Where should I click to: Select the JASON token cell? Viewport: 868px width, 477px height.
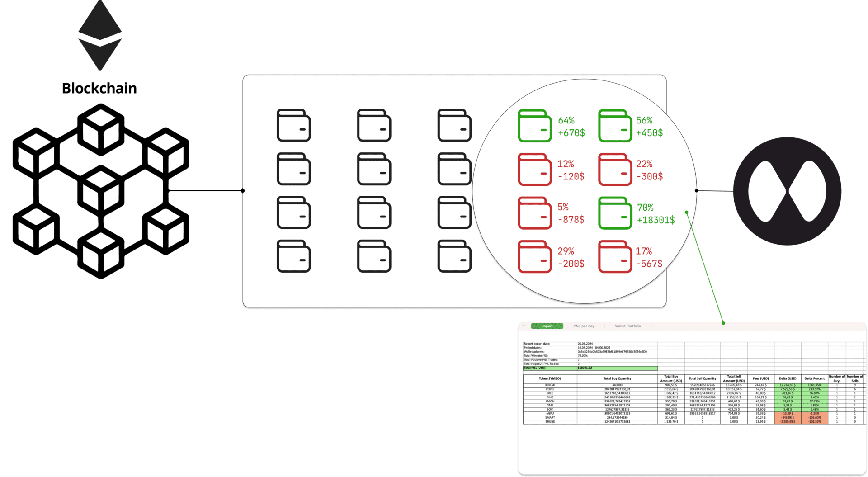(550, 401)
